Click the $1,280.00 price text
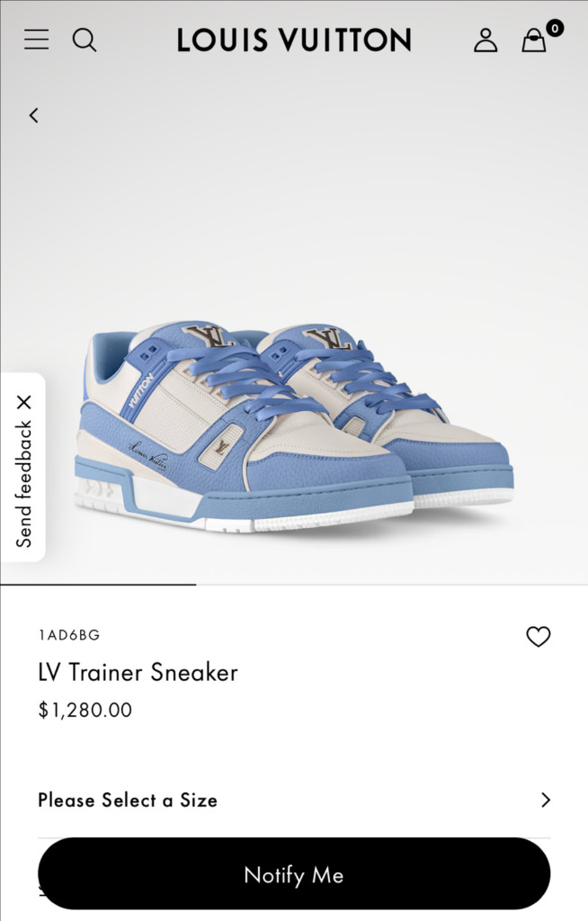The width and height of the screenshot is (588, 921). click(85, 710)
